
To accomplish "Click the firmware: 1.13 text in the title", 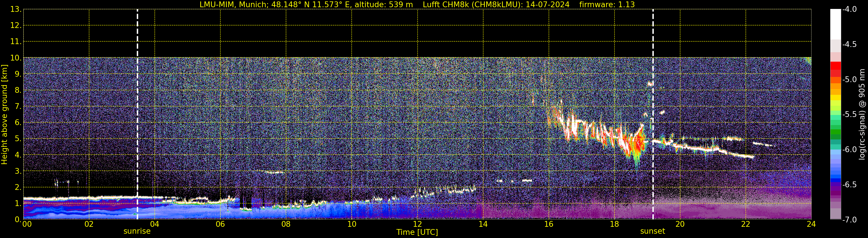I will [x=607, y=4].
